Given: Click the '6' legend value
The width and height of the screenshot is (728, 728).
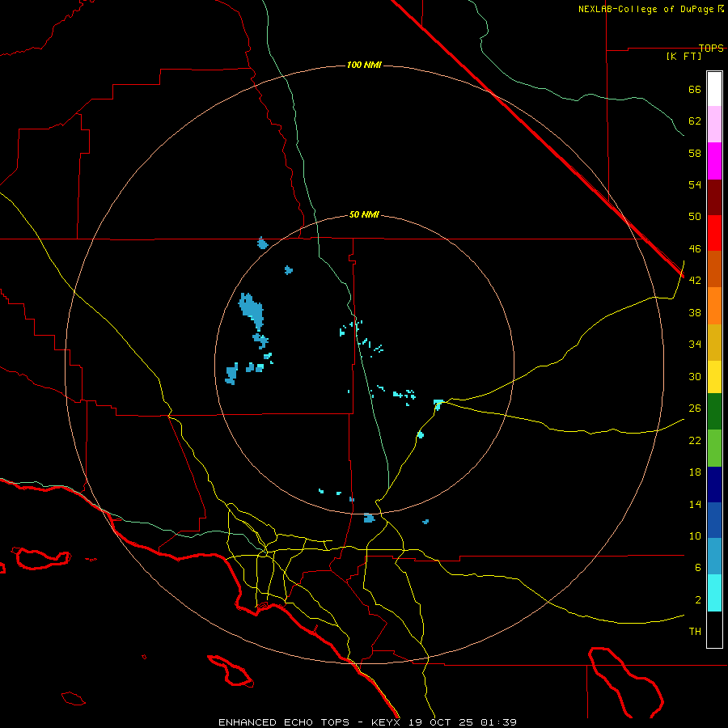Looking at the screenshot, I should coord(698,568).
